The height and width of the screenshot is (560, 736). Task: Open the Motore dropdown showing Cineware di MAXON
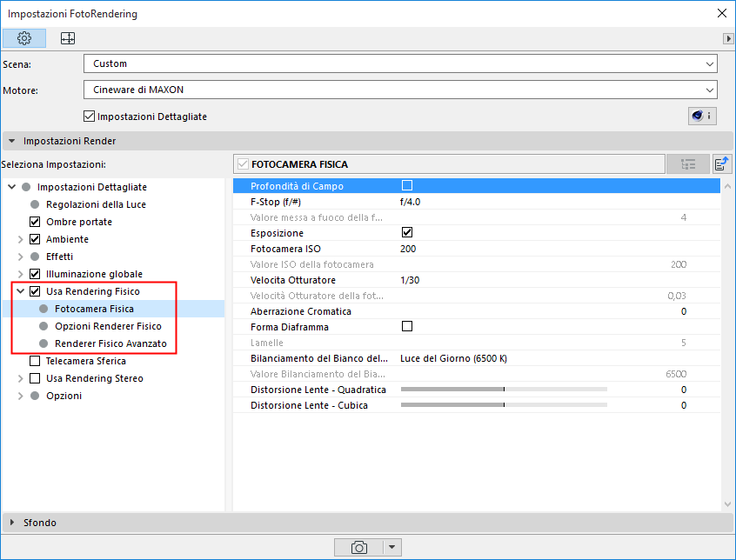400,90
